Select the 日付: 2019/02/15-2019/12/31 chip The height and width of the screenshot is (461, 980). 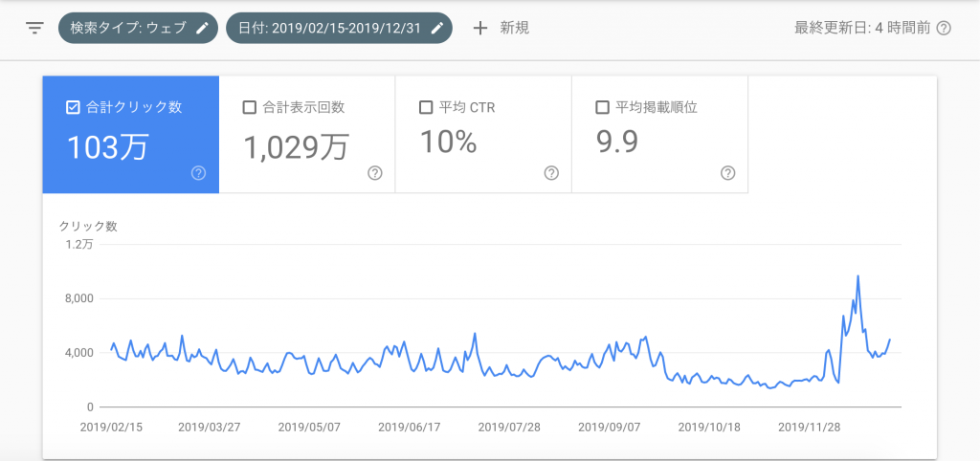click(x=340, y=28)
